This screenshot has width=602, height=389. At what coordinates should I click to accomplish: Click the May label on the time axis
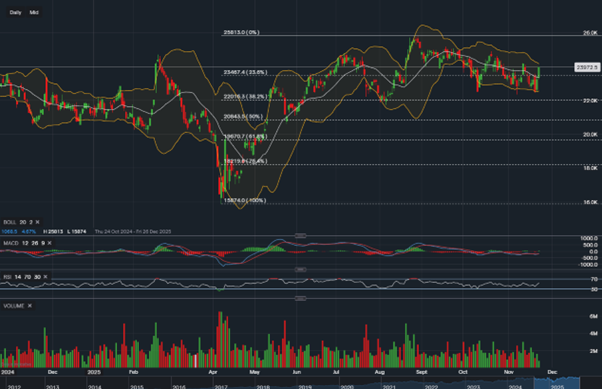(x=255, y=372)
